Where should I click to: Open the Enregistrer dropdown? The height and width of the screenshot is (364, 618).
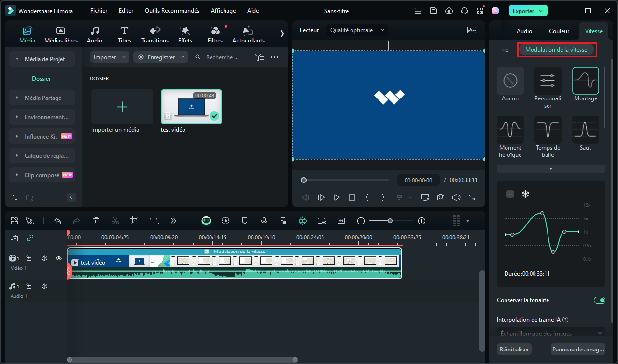click(x=161, y=57)
